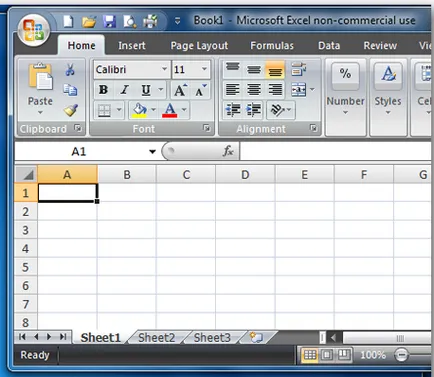Image resolution: width=434 pixels, height=377 pixels.
Task: Open Clipboard pane dialog launcher
Action: [x=78, y=128]
